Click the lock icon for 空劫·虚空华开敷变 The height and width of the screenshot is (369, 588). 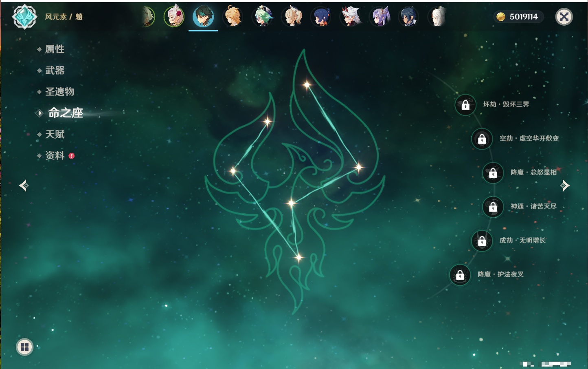482,139
